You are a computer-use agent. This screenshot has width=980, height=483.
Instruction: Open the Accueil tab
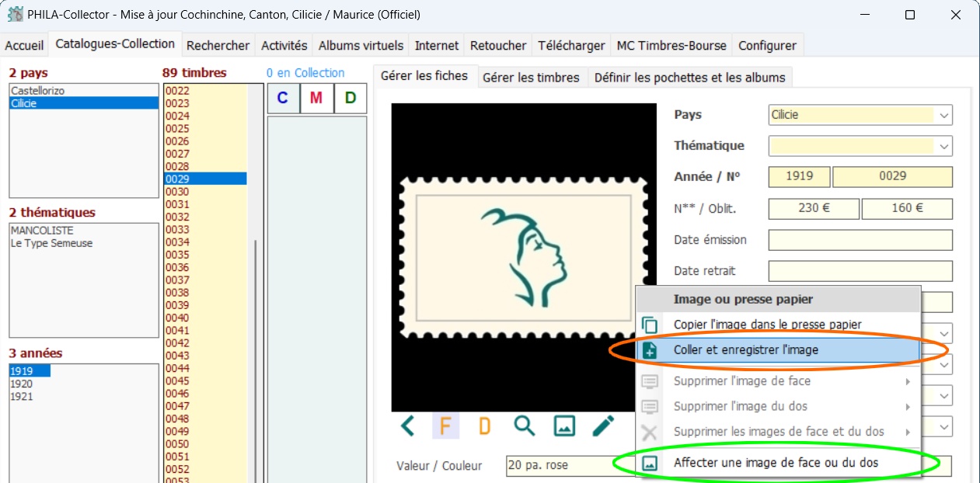(x=24, y=46)
